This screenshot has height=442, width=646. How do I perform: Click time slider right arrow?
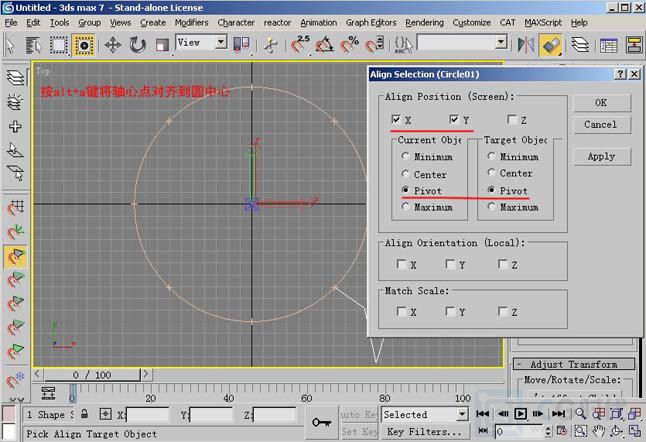tap(146, 374)
